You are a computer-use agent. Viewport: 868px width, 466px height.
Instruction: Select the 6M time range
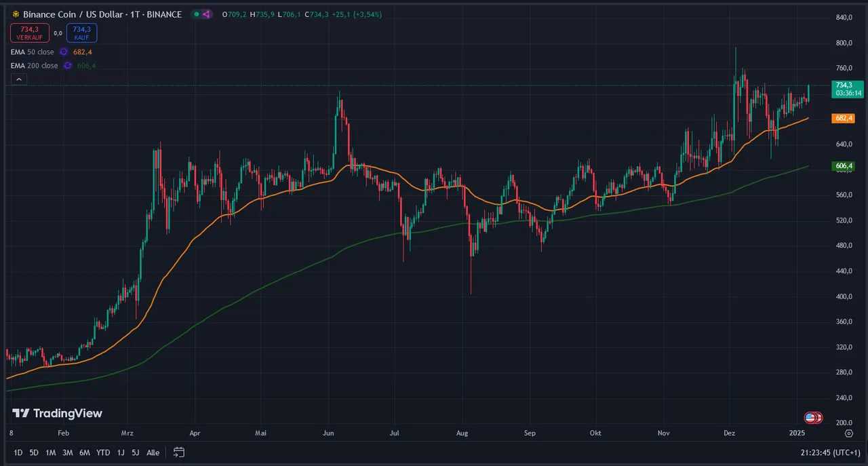pos(84,452)
